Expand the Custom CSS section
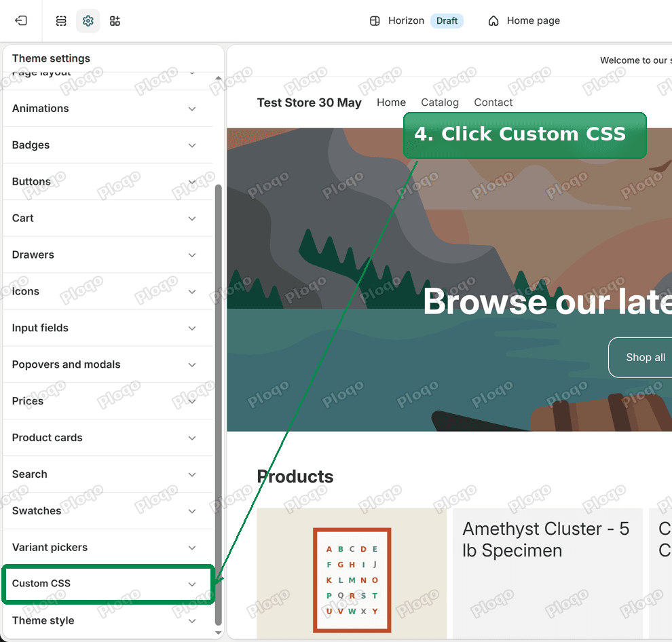Image resolution: width=672 pixels, height=642 pixels. coord(107,584)
